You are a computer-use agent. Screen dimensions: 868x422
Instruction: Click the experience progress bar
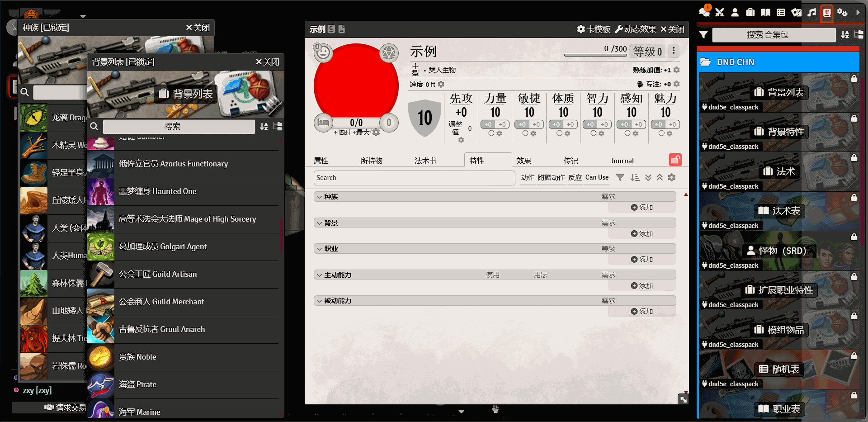pyautogui.click(x=595, y=55)
